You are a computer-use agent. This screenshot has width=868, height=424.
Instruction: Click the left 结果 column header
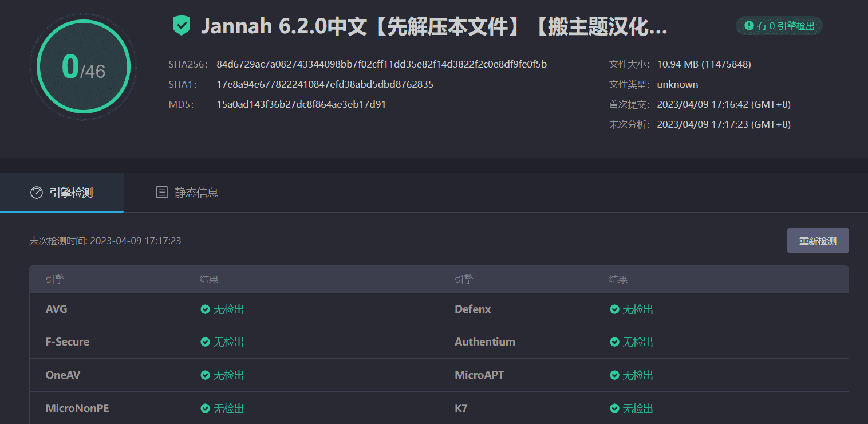coord(209,280)
